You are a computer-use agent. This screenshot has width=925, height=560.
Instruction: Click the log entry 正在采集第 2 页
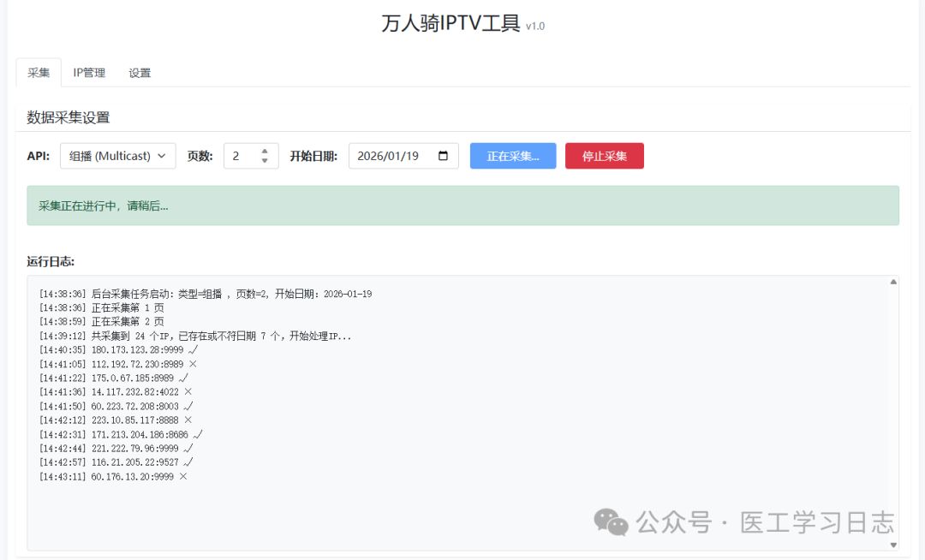pos(101,322)
